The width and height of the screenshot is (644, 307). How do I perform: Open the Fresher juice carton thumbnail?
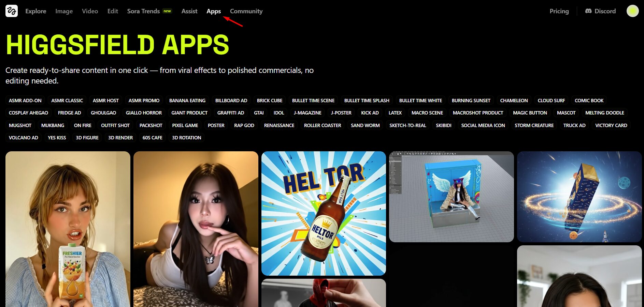(x=68, y=229)
